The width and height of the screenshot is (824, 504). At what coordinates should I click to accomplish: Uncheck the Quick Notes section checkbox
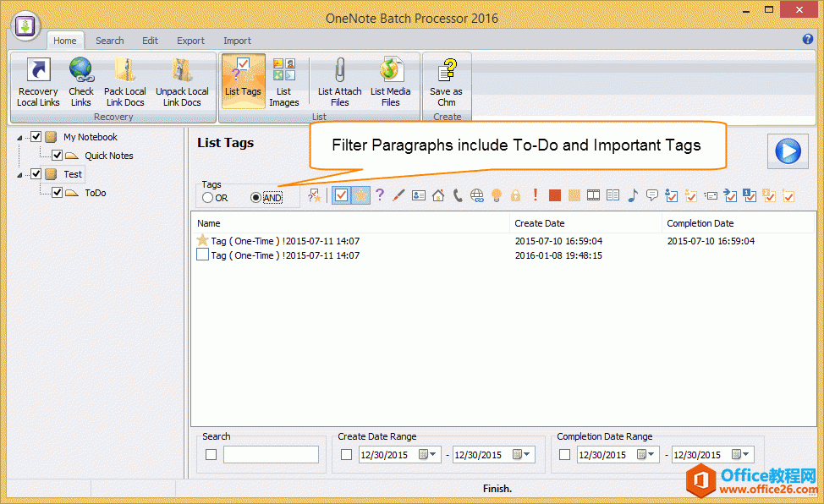57,156
